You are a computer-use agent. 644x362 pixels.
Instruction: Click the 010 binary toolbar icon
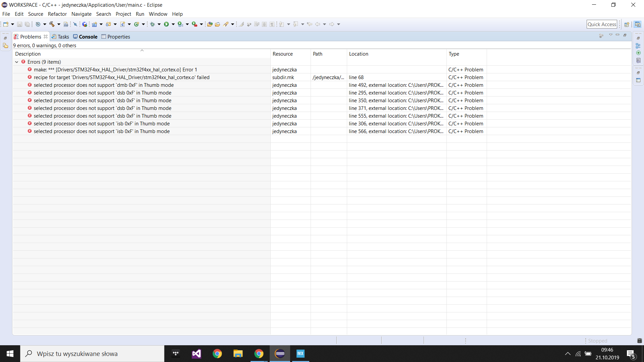click(x=66, y=24)
